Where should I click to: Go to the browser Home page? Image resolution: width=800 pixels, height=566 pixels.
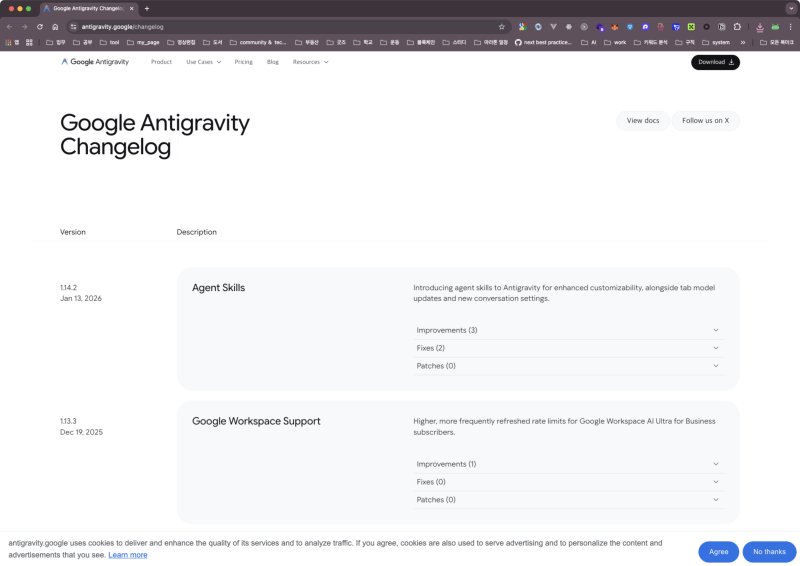click(55, 27)
